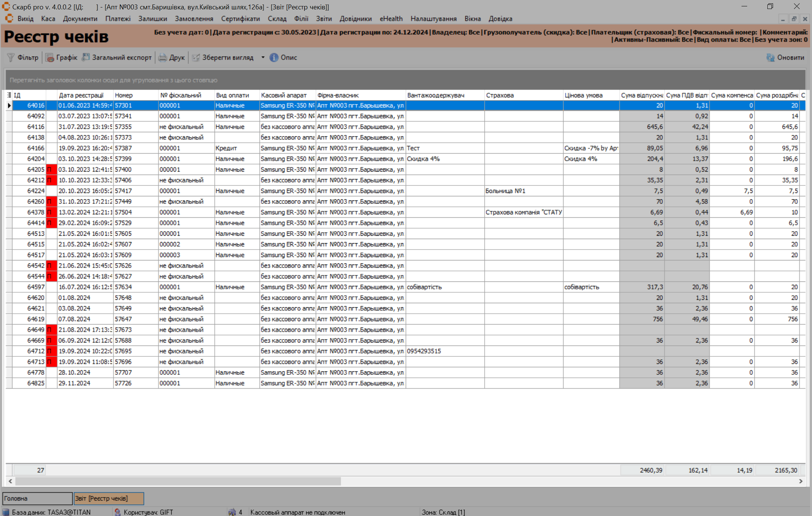Click the left arrow of horizontal scrollbar
812x516 pixels.
click(10, 481)
